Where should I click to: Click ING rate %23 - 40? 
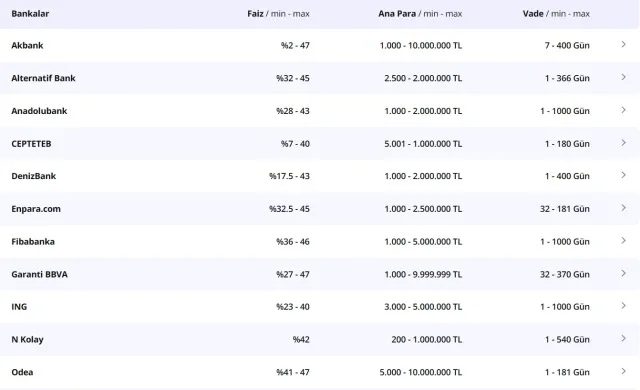[293, 306]
